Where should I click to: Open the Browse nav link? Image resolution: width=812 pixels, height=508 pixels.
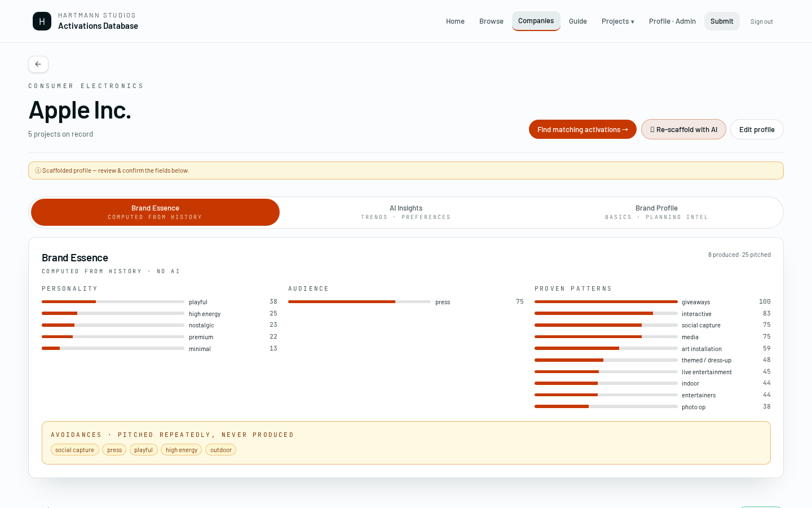pyautogui.click(x=491, y=21)
